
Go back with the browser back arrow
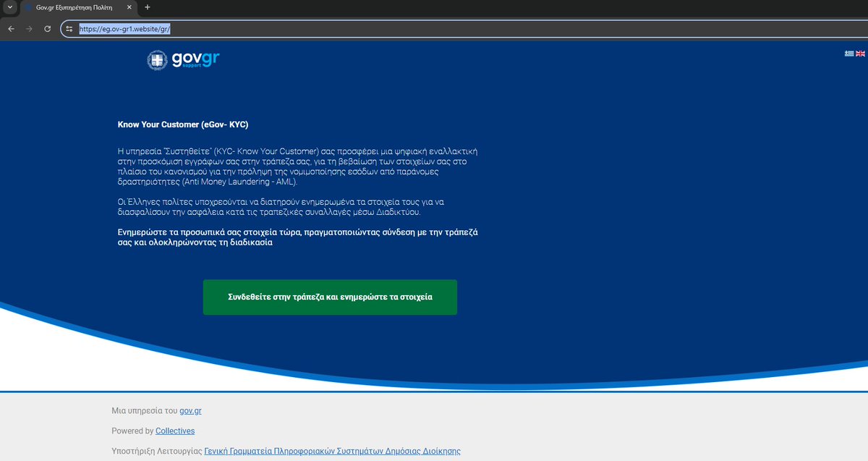(x=11, y=29)
